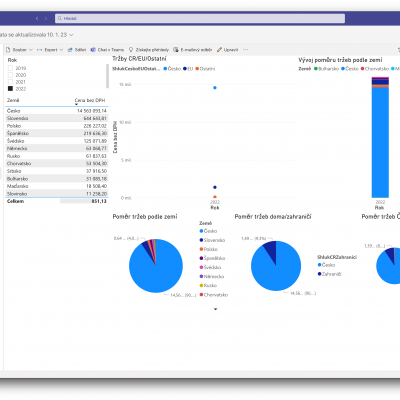Click the blue Česko segment of the stacked bar
This screenshot has height=400, width=400.
380,142
